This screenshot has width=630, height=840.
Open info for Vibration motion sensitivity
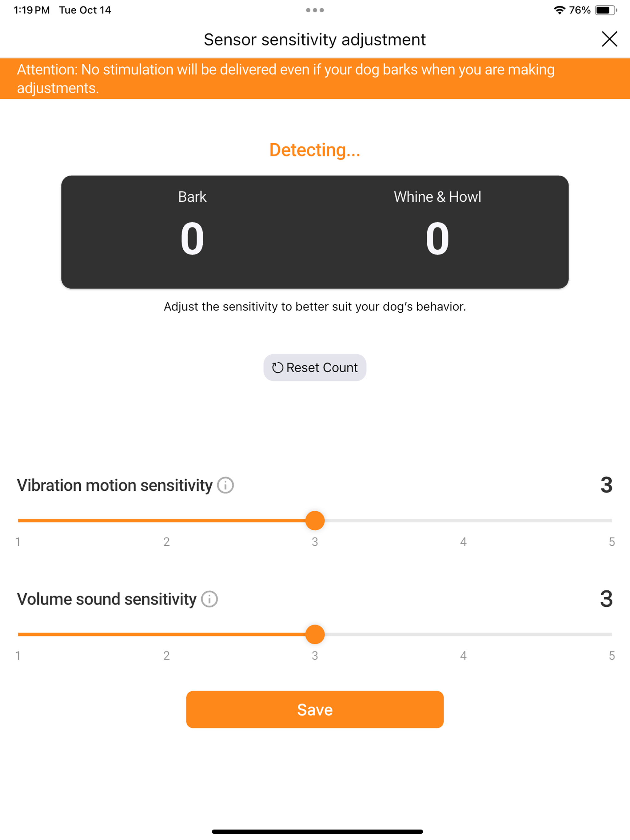click(x=225, y=485)
